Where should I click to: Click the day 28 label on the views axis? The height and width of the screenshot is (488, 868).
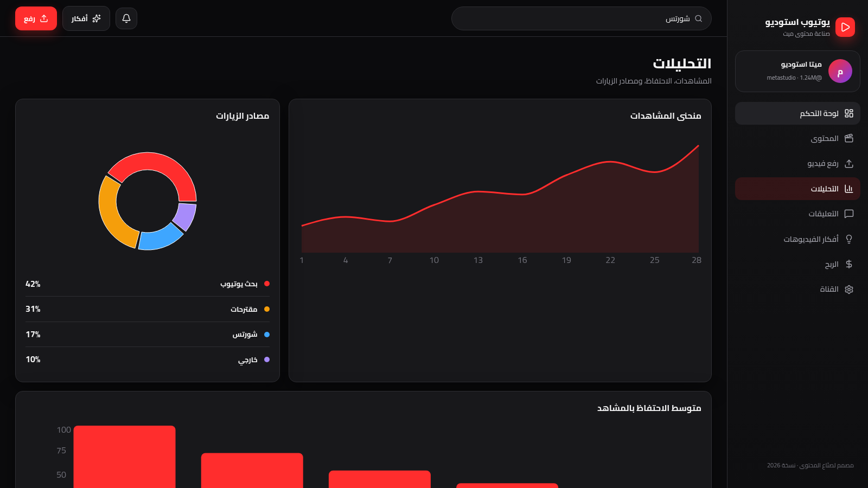(697, 260)
